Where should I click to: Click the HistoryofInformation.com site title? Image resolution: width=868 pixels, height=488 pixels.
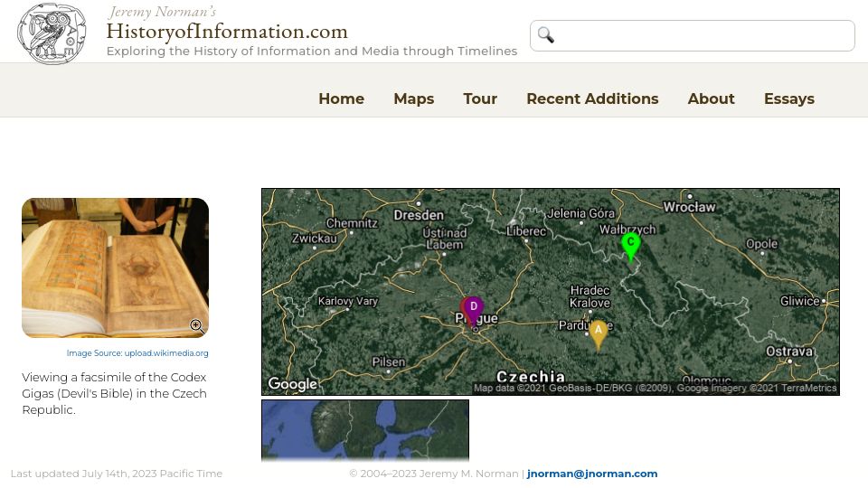click(227, 32)
